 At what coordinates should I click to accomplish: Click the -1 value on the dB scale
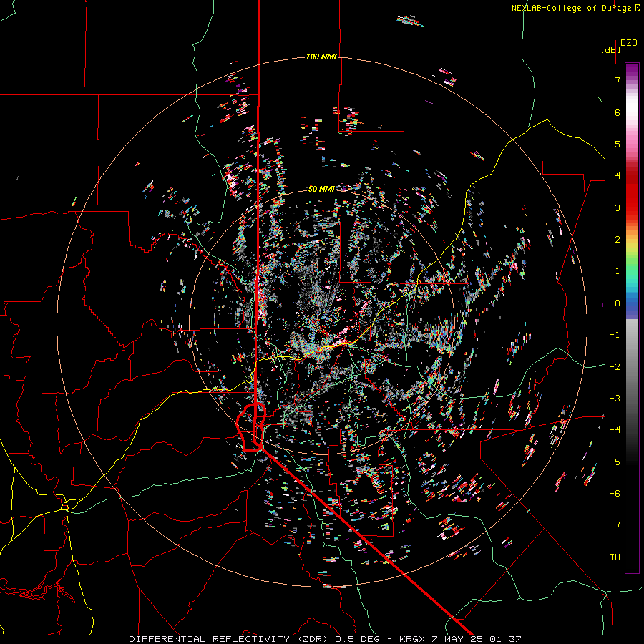coord(615,335)
